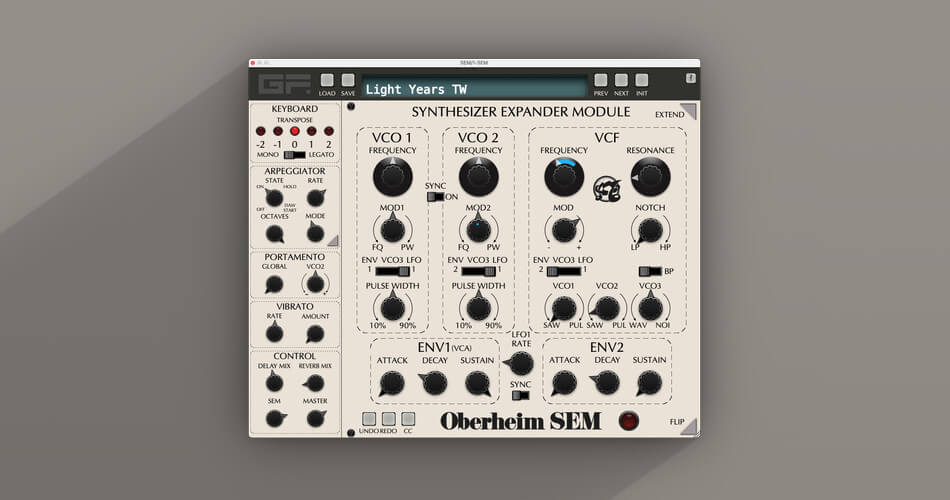The image size is (950, 500).
Task: Click the Light Years TW preset display
Action: 474,89
